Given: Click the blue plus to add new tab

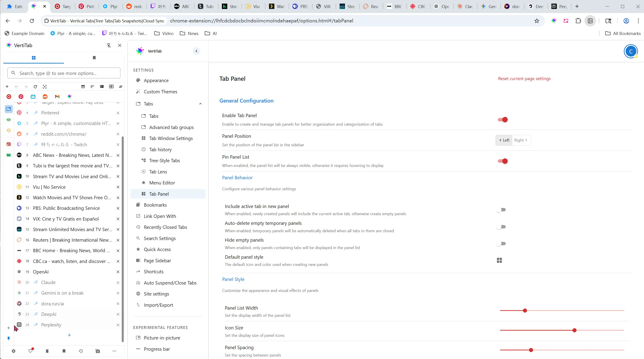Looking at the screenshot, I should 69,335.
